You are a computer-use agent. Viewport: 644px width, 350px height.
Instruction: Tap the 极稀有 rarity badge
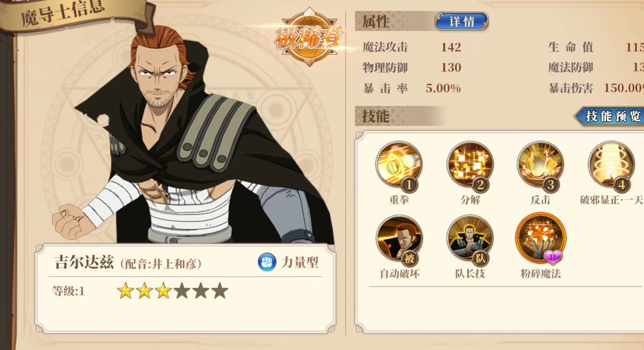pyautogui.click(x=309, y=38)
